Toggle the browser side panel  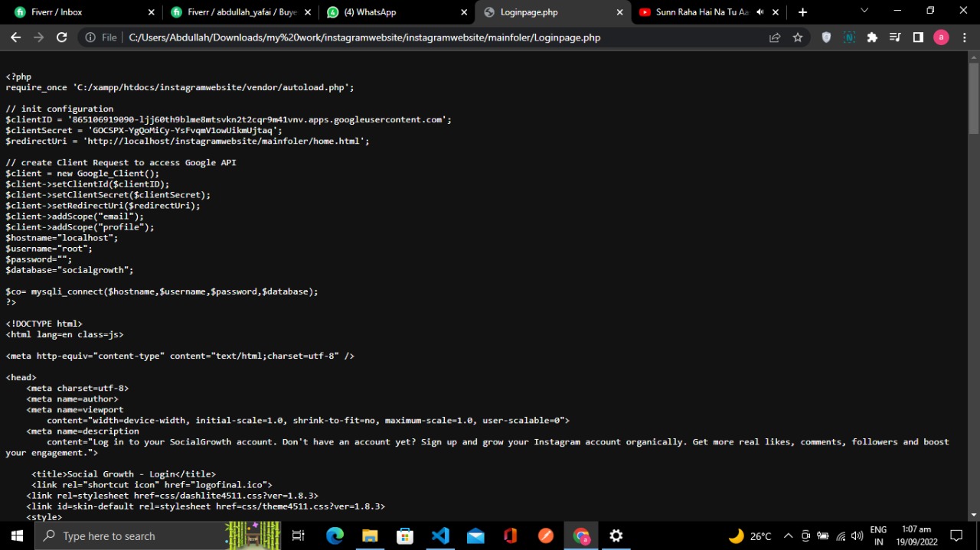pos(918,37)
